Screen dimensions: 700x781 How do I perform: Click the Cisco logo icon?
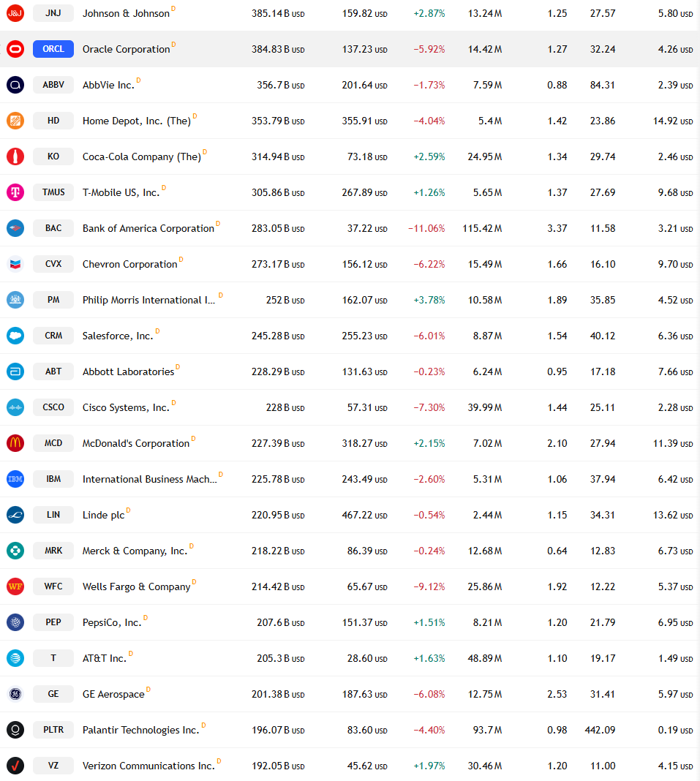[15, 407]
